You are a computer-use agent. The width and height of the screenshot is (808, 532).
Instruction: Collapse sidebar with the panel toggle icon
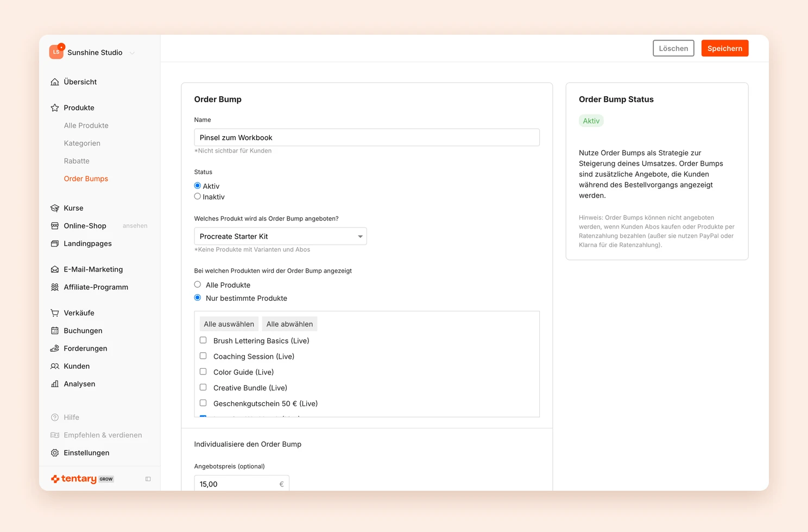pyautogui.click(x=148, y=479)
